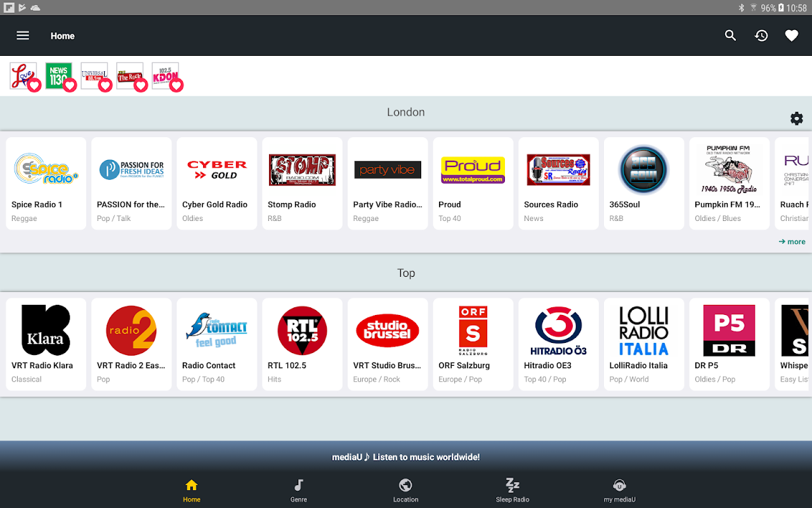Choose Stomp Radio R&B station
812x508 pixels.
pyautogui.click(x=302, y=184)
